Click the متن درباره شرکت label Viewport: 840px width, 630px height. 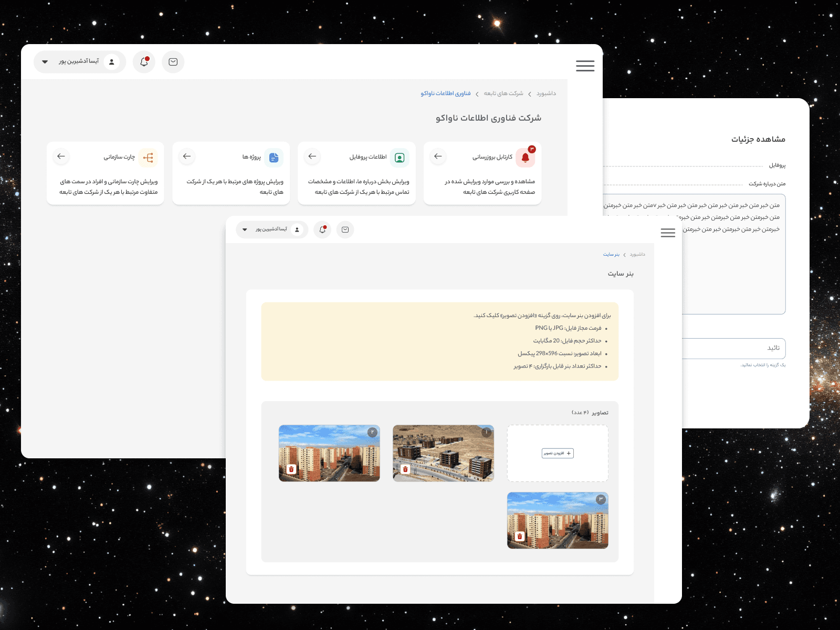point(767,184)
